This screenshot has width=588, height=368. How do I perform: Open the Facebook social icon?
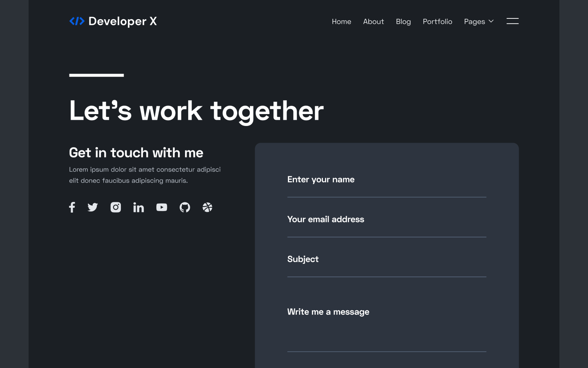[72, 207]
